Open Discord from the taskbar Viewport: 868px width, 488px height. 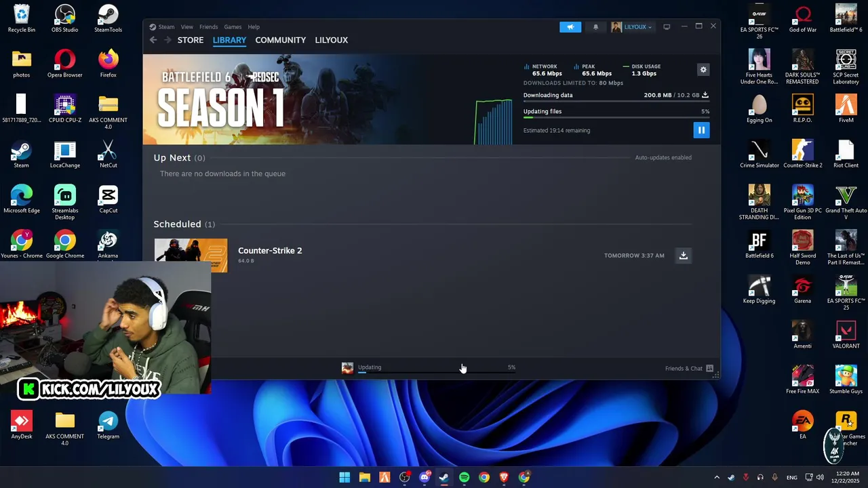pos(425,477)
